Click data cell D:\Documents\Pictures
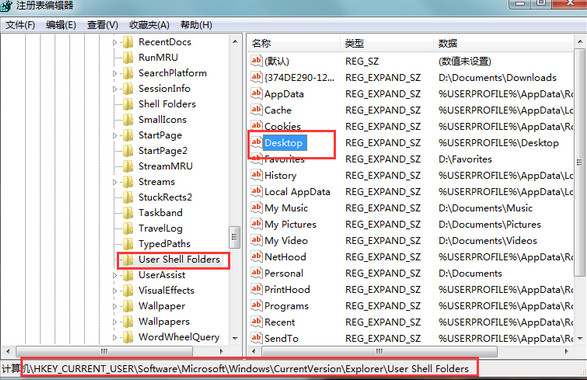Screen dimensions: 587x380 point(490,224)
